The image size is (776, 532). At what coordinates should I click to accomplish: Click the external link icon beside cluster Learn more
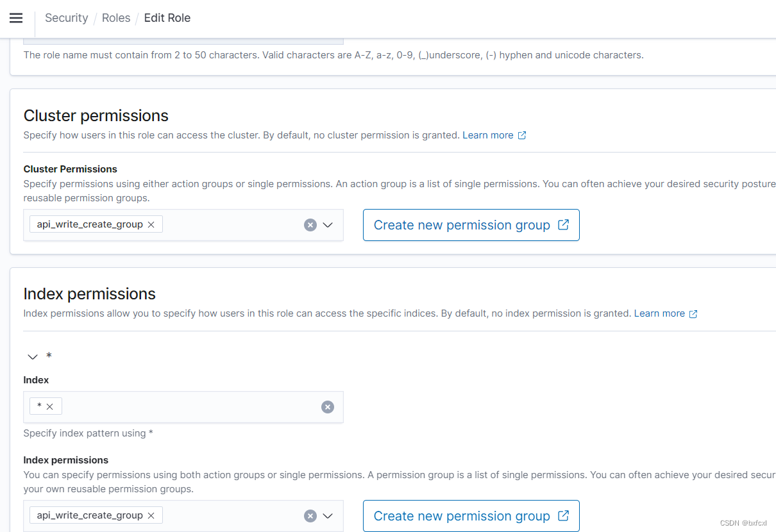521,135
